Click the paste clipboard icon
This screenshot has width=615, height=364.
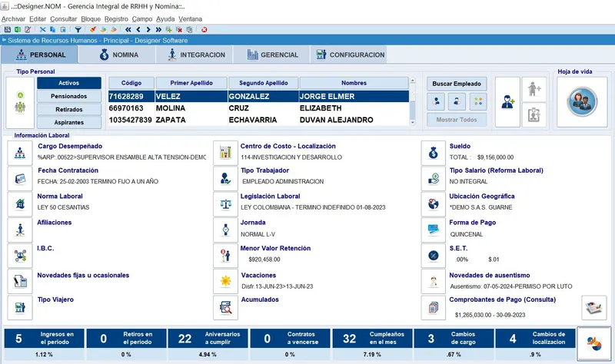63,29
